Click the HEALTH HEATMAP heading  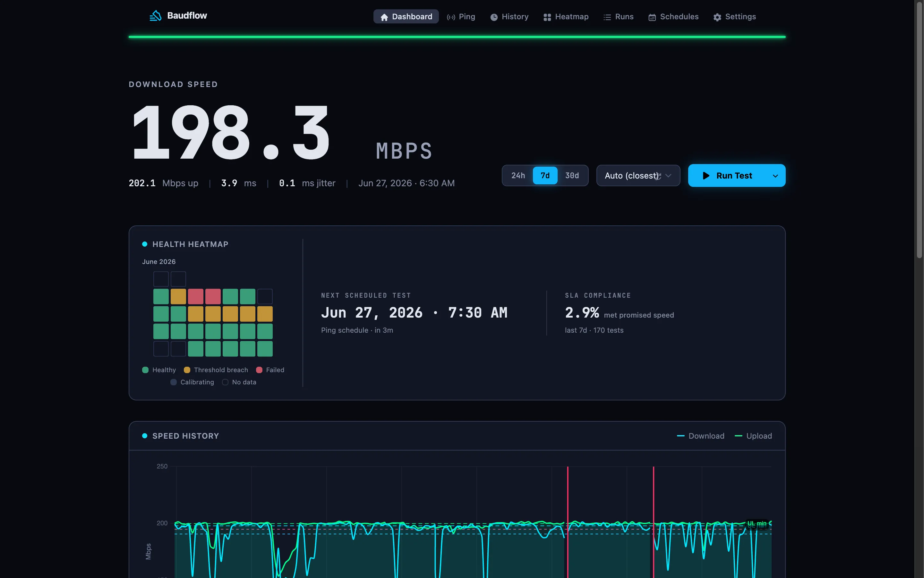[190, 244]
